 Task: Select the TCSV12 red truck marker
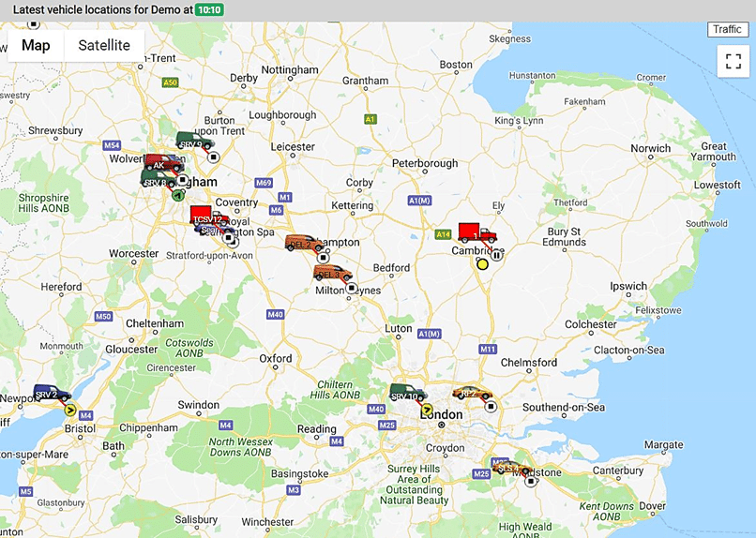point(209,216)
